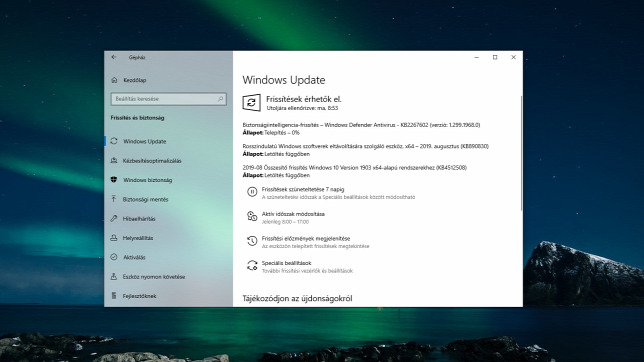The width and height of the screenshot is (644, 362).
Task: Click the Fejlesztőknek developer icon
Action: tap(114, 296)
